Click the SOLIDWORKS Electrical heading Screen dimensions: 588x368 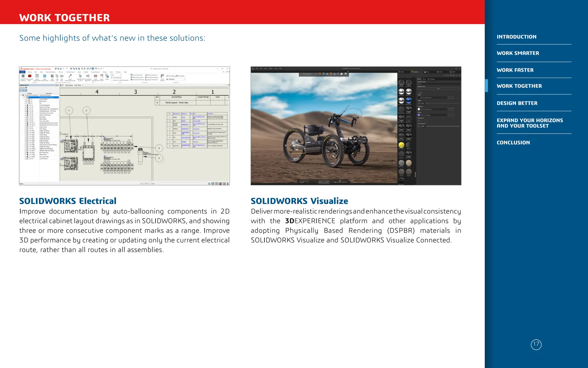68,201
